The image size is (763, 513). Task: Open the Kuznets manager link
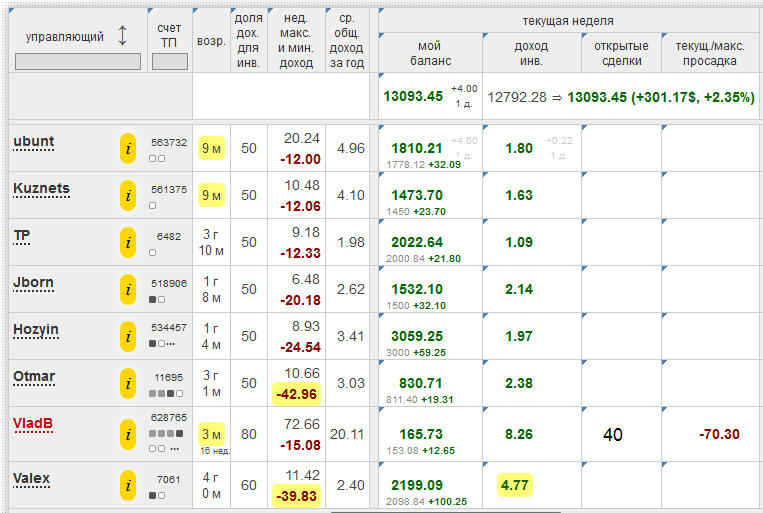point(41,188)
